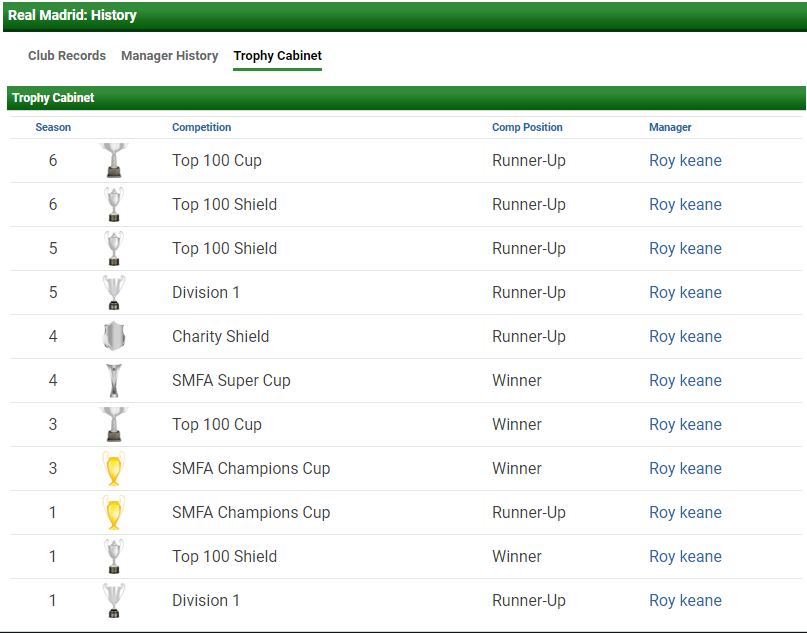The image size is (807, 633).
Task: Click the Season 6 Top 100 Shield trophy icon
Action: click(114, 204)
